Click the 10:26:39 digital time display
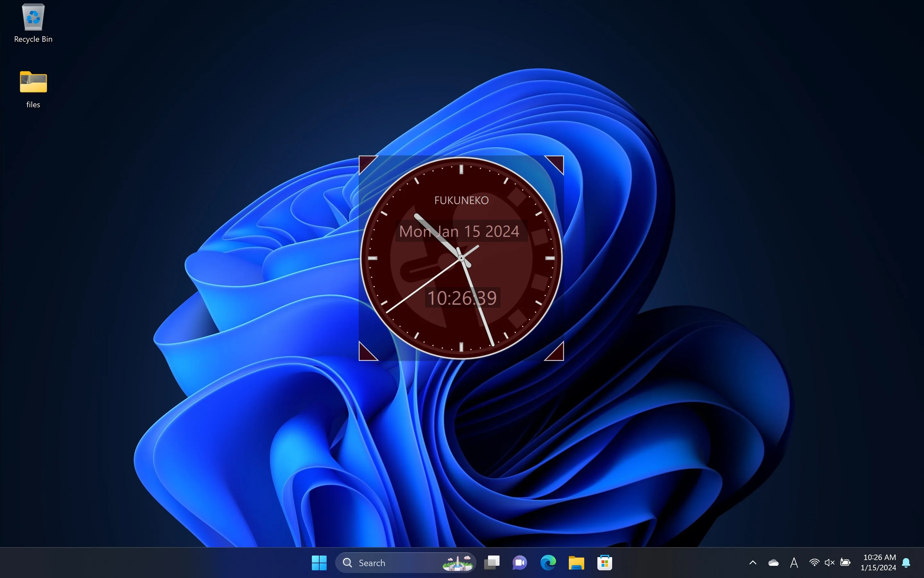 click(462, 298)
